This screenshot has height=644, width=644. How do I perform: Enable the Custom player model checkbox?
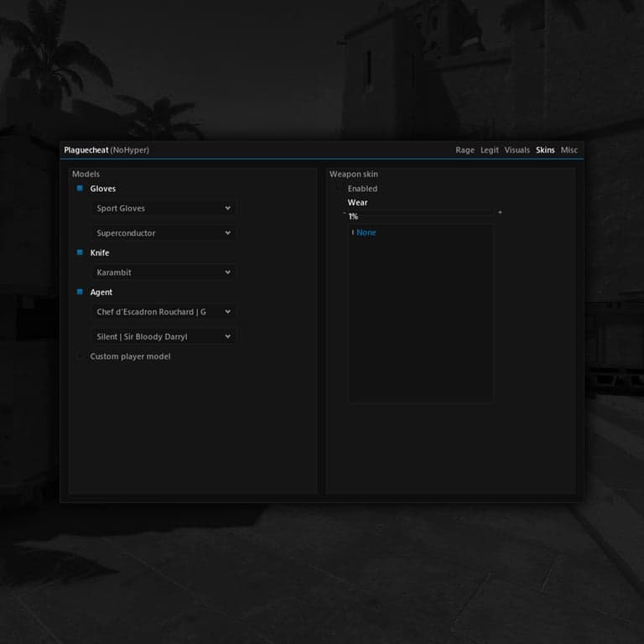click(80, 356)
